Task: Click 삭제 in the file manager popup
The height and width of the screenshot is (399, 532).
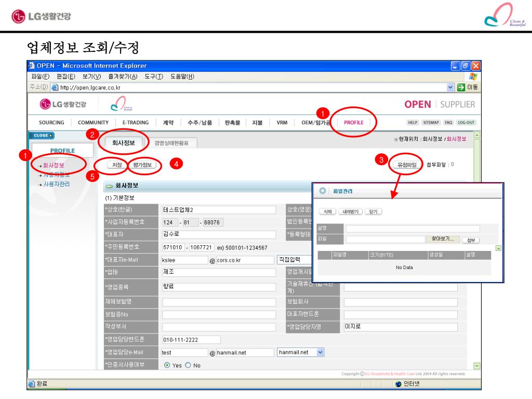Action: tap(327, 212)
